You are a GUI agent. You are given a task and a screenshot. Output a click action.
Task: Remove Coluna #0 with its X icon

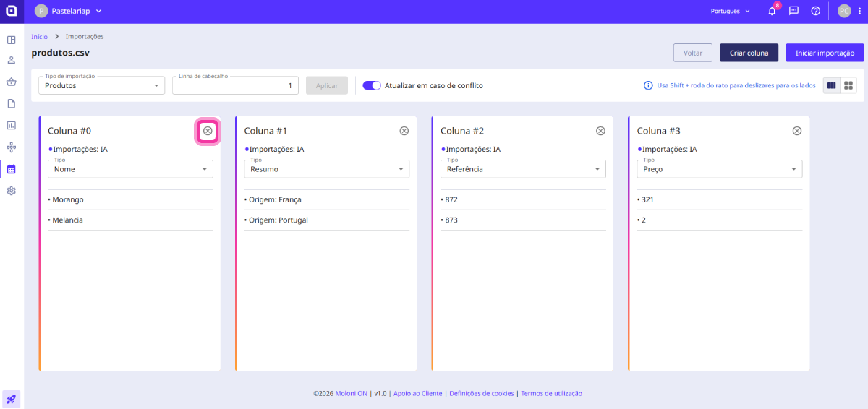[x=208, y=131]
